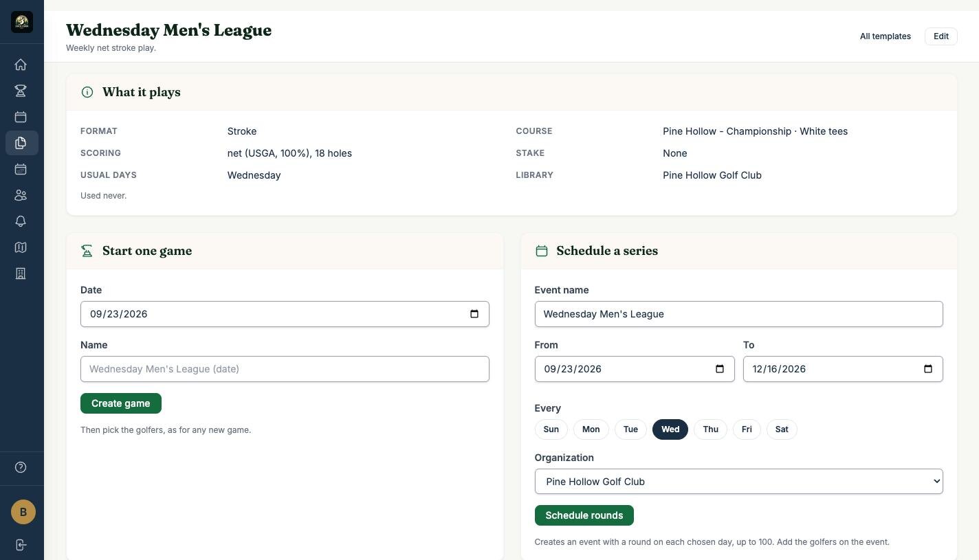
Task: Click the Edit button
Action: [941, 36]
